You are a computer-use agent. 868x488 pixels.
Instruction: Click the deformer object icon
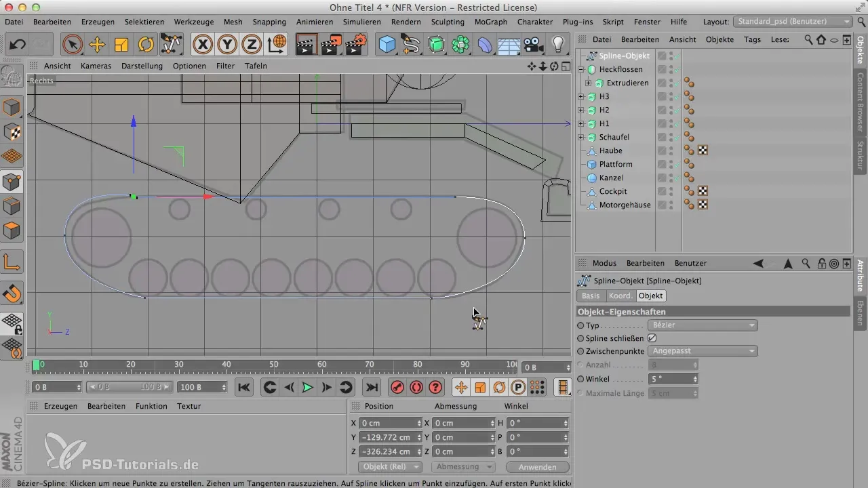(x=485, y=45)
